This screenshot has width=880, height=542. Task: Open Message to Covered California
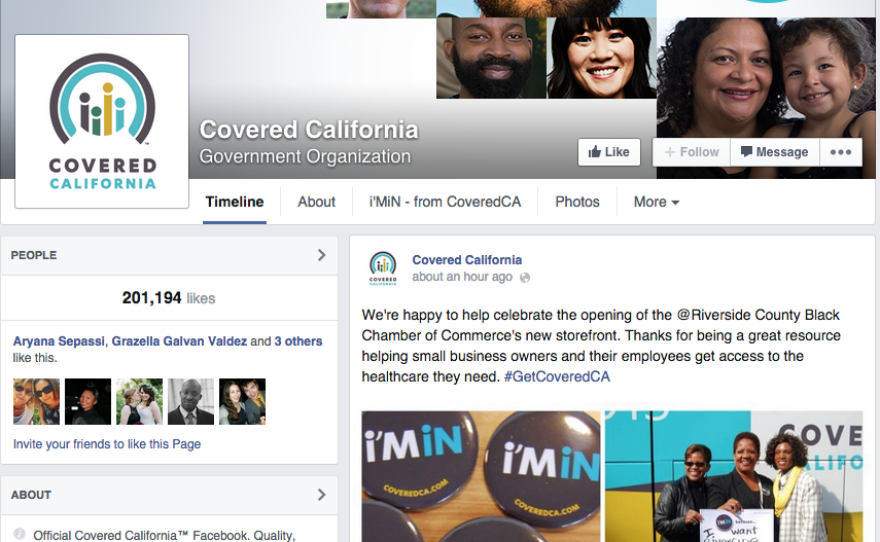tap(774, 152)
